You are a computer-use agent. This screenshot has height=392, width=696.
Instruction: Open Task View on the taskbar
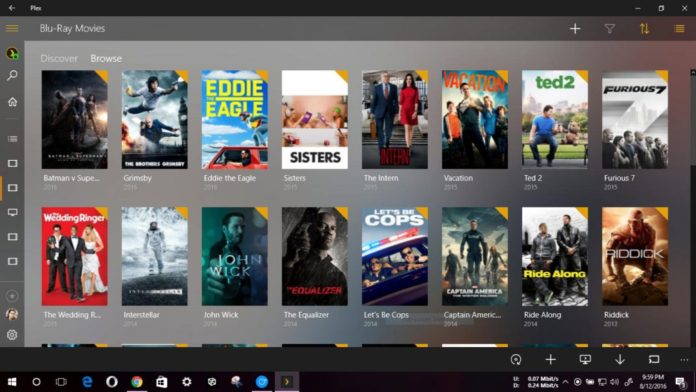coord(61,382)
